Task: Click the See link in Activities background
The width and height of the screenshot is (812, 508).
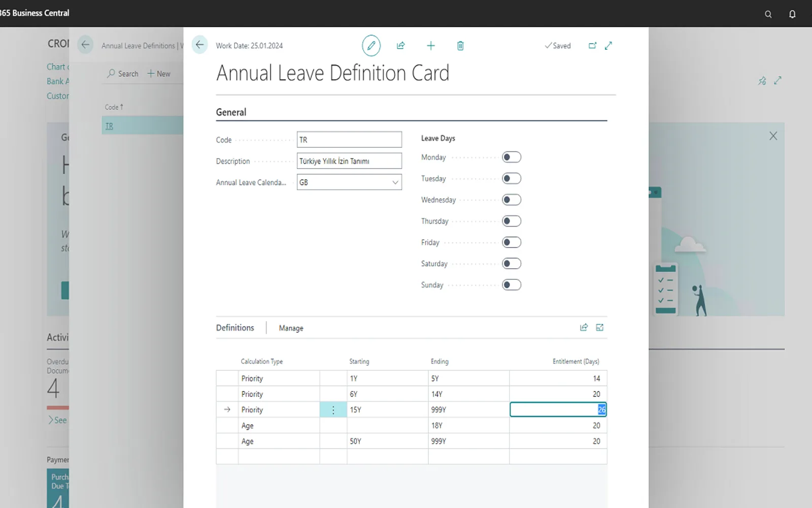Action: [x=58, y=420]
